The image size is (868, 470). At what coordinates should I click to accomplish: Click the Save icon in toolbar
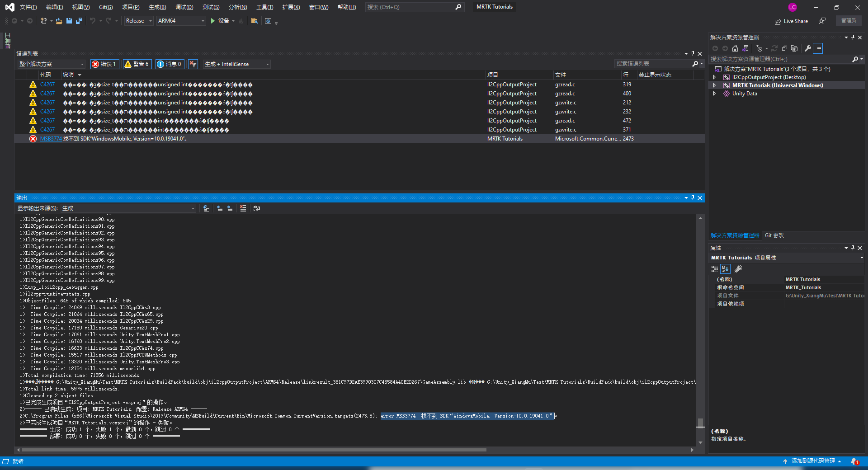(x=69, y=21)
